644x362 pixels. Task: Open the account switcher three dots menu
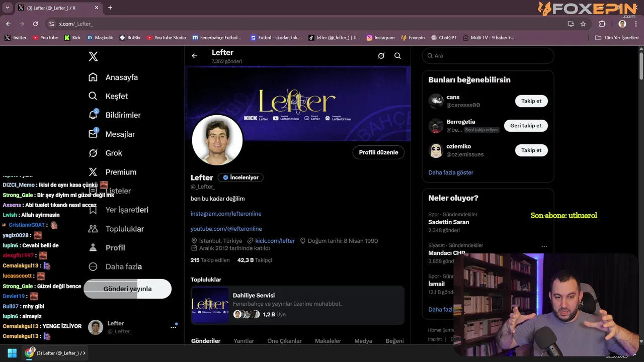tap(174, 327)
